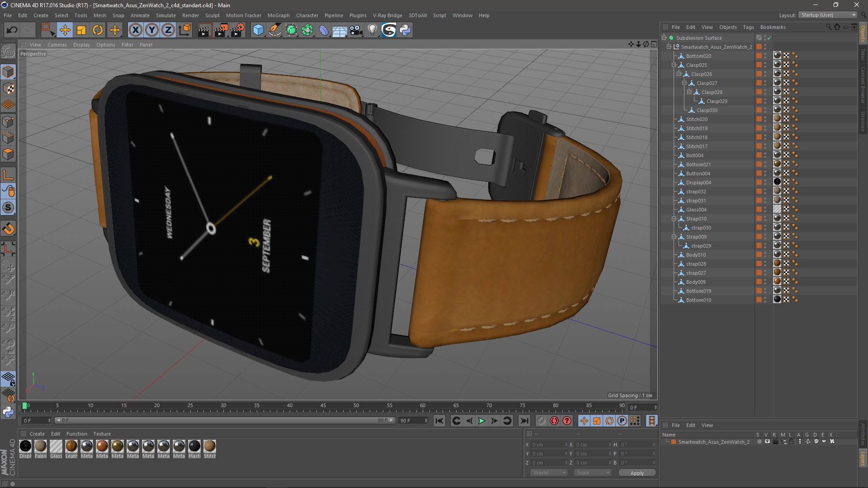The image size is (868, 488).
Task: Click the Undo arrow icon
Action: tap(12, 30)
